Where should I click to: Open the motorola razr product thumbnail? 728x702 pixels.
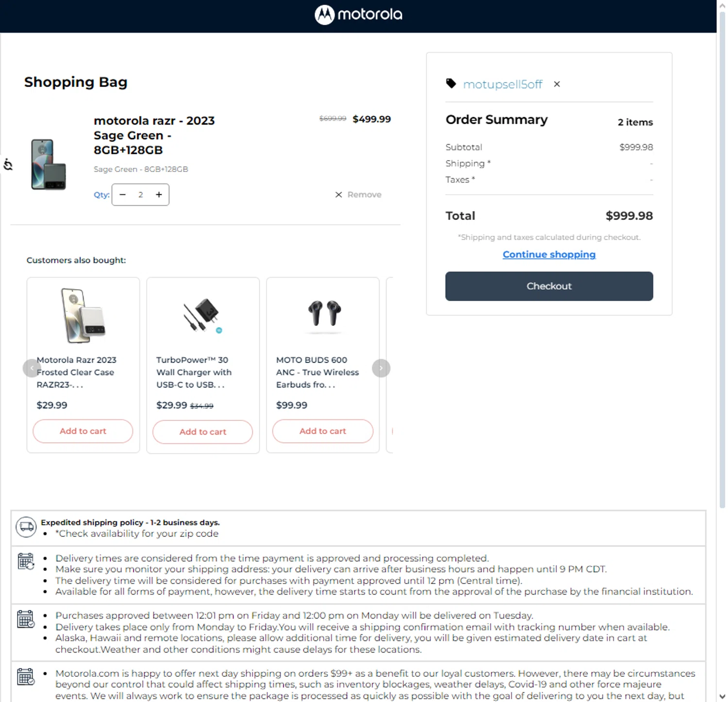point(48,165)
